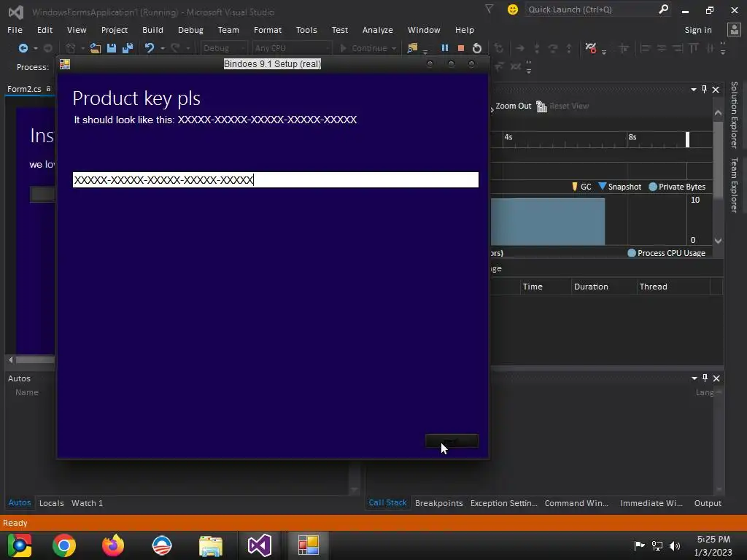Image resolution: width=747 pixels, height=560 pixels.
Task: Open Chrome from the taskbar
Action: tap(64, 545)
